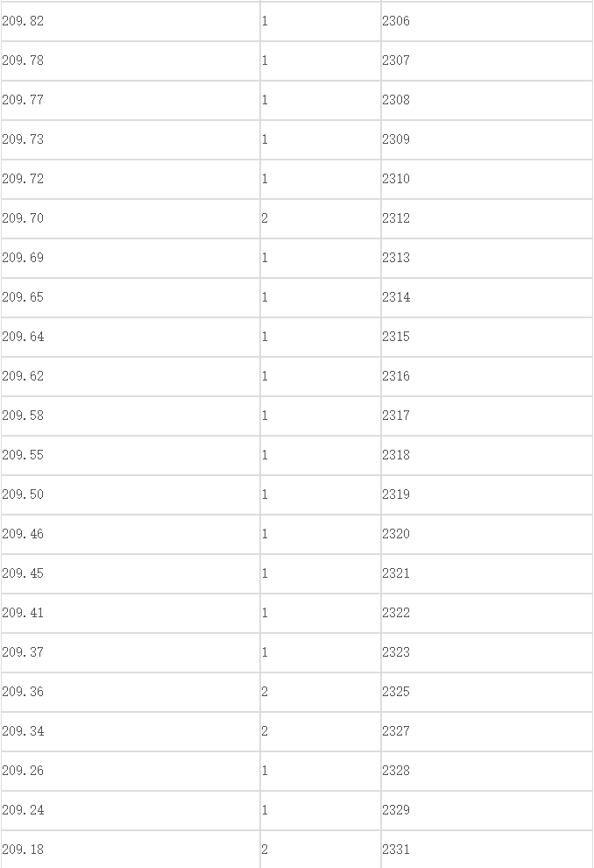Viewport: 594px width, 868px height.
Task: Click the cell with rank 2316
Action: (x=487, y=376)
